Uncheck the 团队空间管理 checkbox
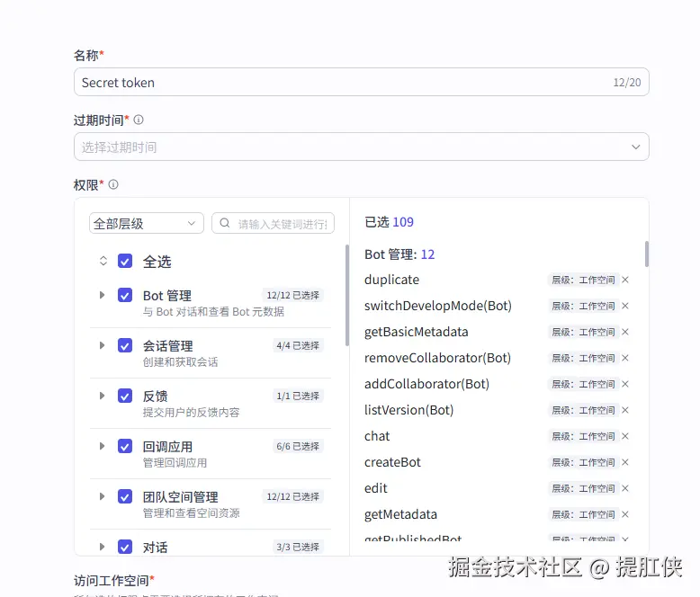 [x=125, y=496]
